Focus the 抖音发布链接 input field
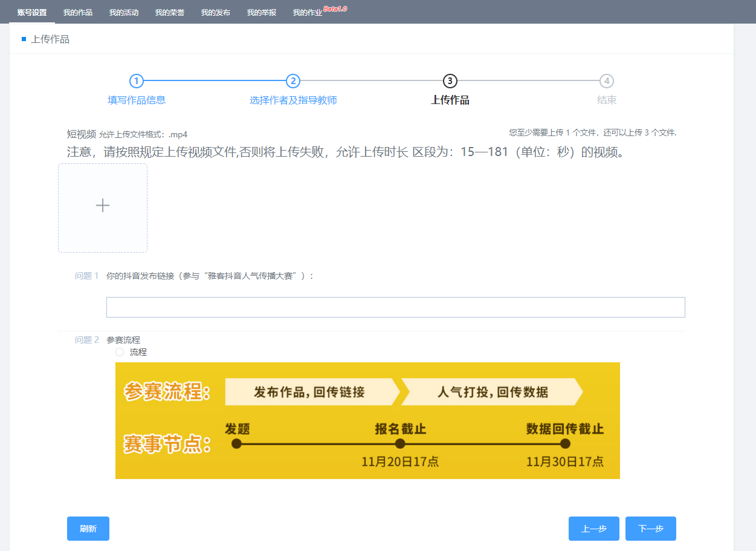This screenshot has height=551, width=756. pyautogui.click(x=396, y=307)
